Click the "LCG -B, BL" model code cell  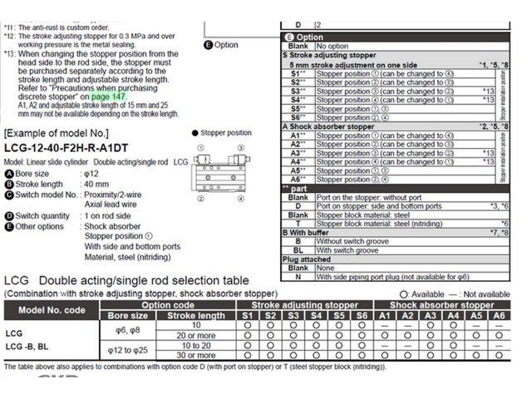(x=27, y=347)
